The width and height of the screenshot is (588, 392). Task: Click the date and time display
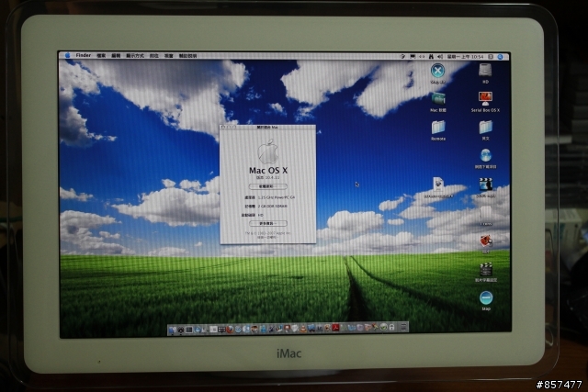pyautogui.click(x=466, y=57)
